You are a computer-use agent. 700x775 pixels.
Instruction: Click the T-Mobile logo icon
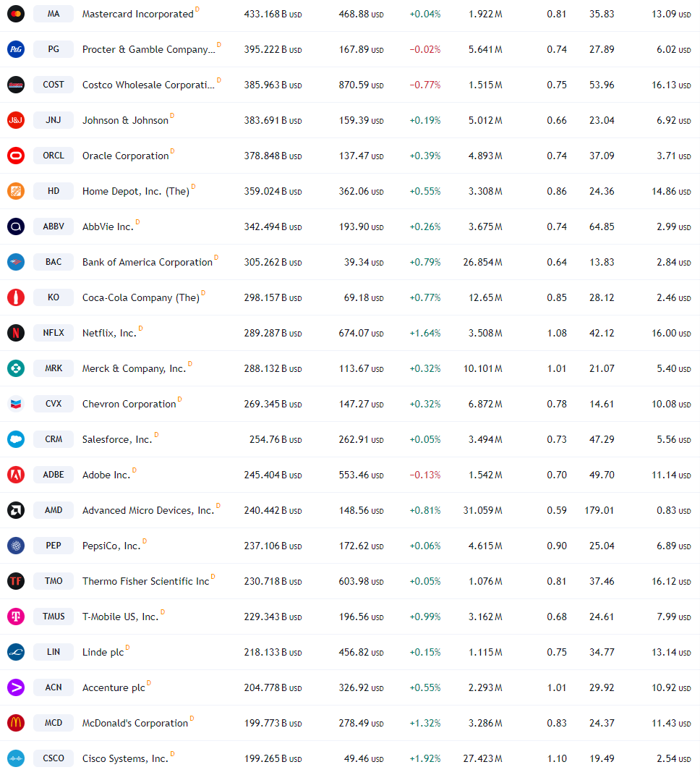(16, 617)
